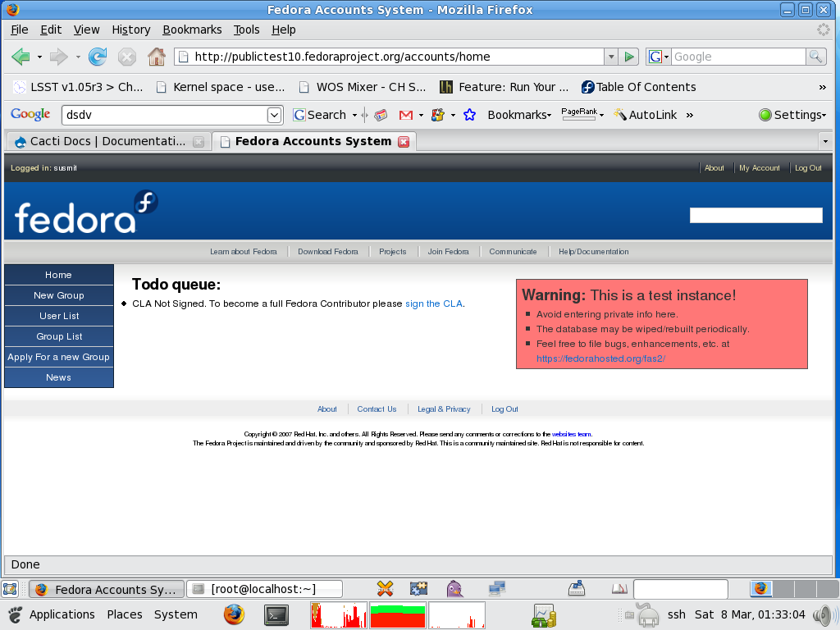
Task: Launch the terminal from the bottom panel
Action: pyautogui.click(x=276, y=615)
